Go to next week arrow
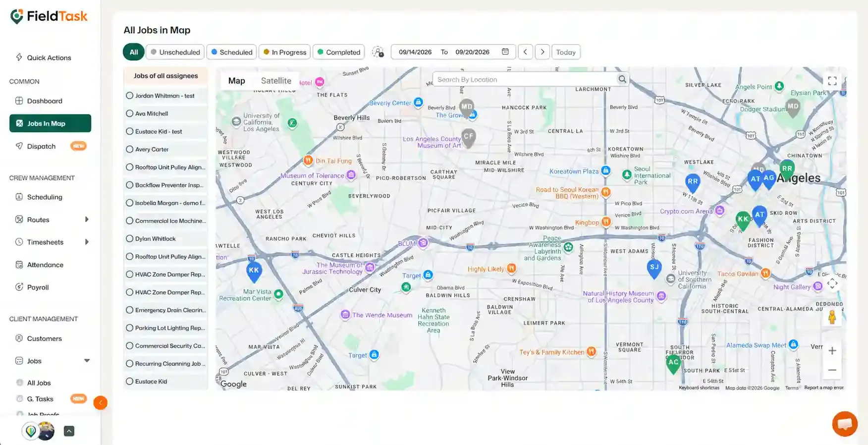This screenshot has height=445, width=868. tap(542, 52)
